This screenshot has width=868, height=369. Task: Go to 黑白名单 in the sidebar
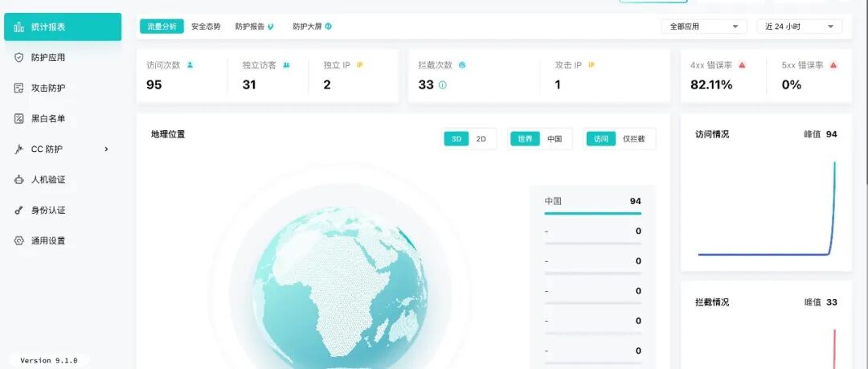63,118
